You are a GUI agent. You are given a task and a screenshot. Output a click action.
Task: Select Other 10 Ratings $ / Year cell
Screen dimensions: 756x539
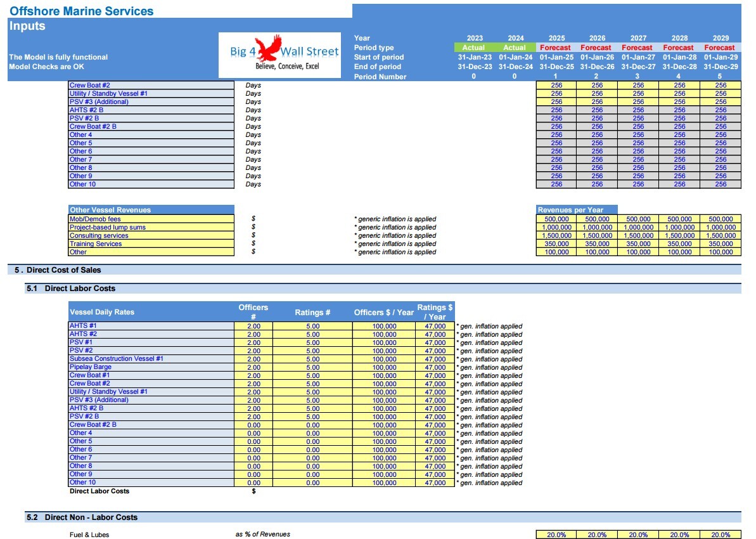tap(435, 483)
